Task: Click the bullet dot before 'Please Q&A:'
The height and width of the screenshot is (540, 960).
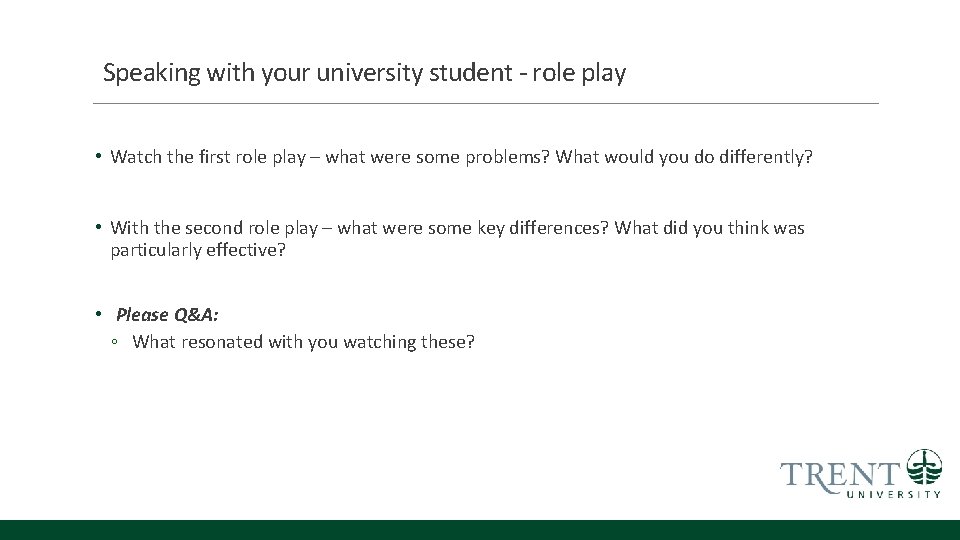Action: (98, 314)
